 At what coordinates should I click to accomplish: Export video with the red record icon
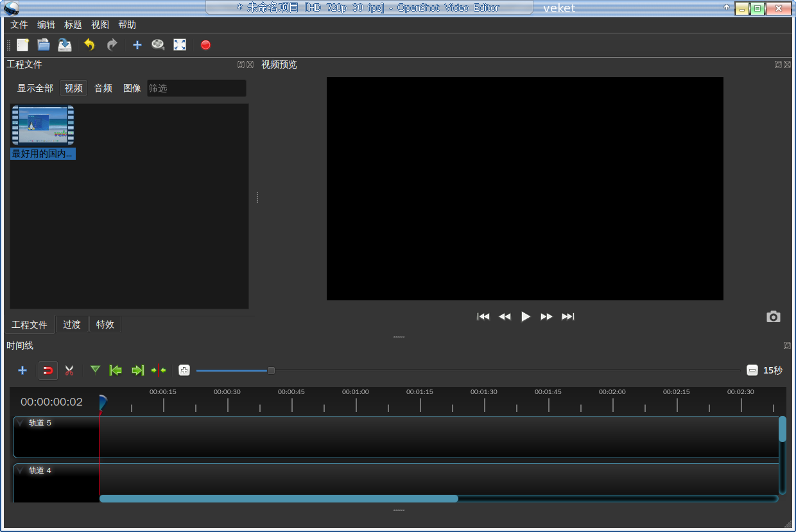(205, 45)
